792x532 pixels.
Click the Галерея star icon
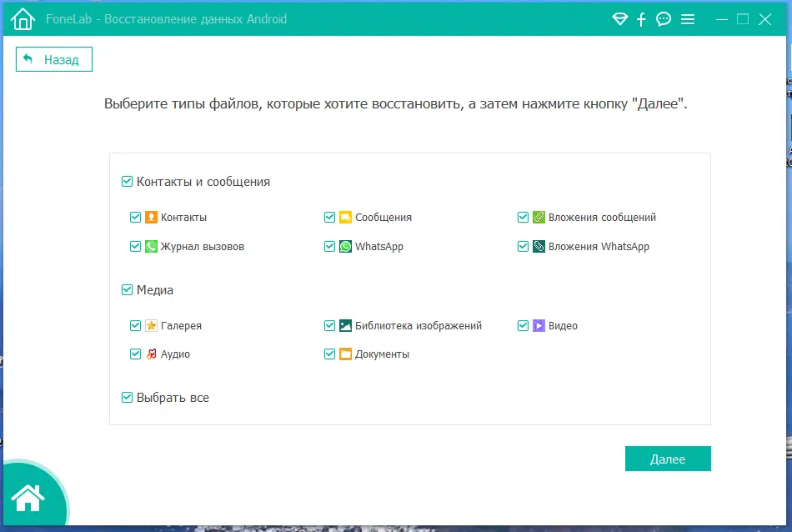[150, 325]
